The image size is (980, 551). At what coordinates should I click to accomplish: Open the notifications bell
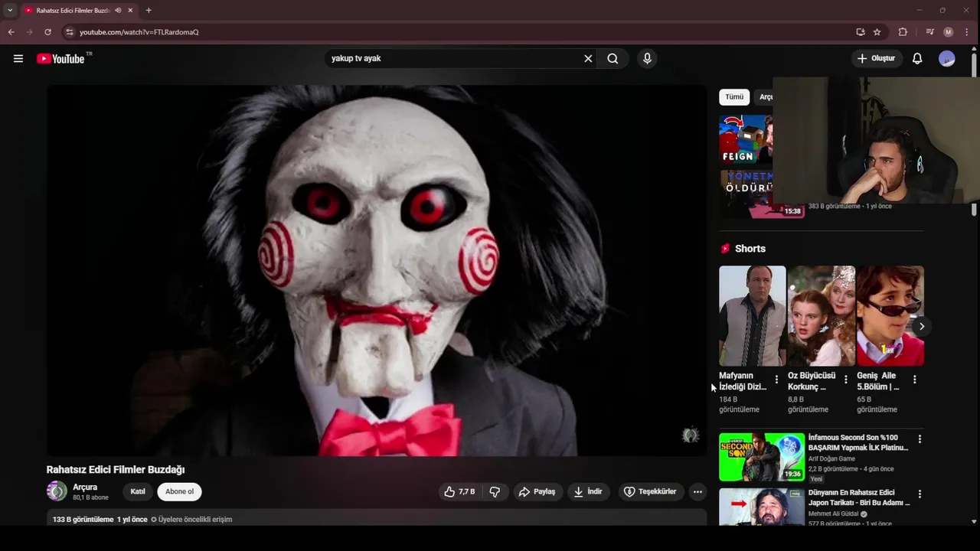click(917, 58)
